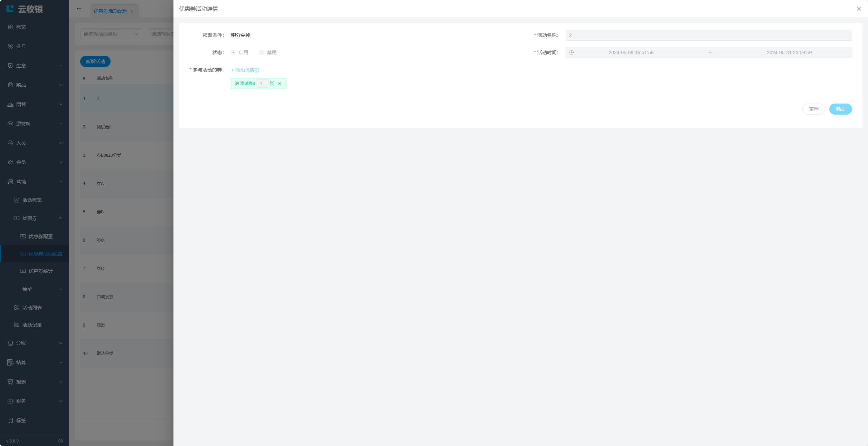Click the 添加优惠券 link
This screenshot has height=446, width=868.
(x=245, y=70)
